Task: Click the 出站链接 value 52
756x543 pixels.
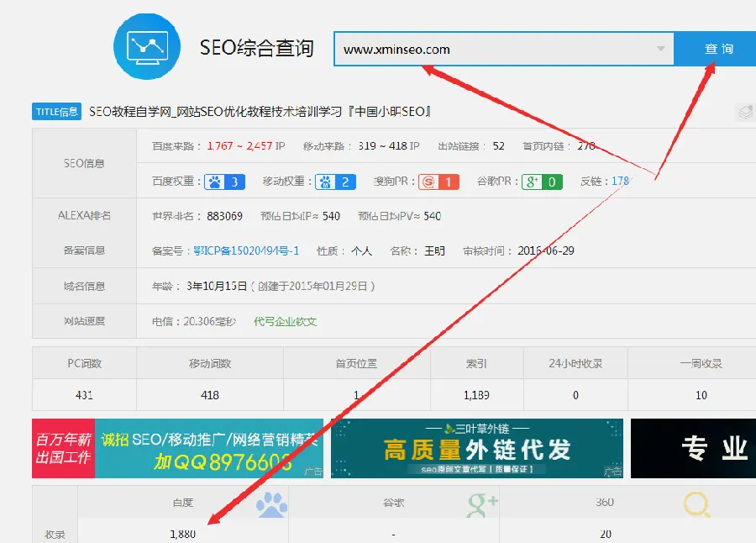Action: pos(498,145)
